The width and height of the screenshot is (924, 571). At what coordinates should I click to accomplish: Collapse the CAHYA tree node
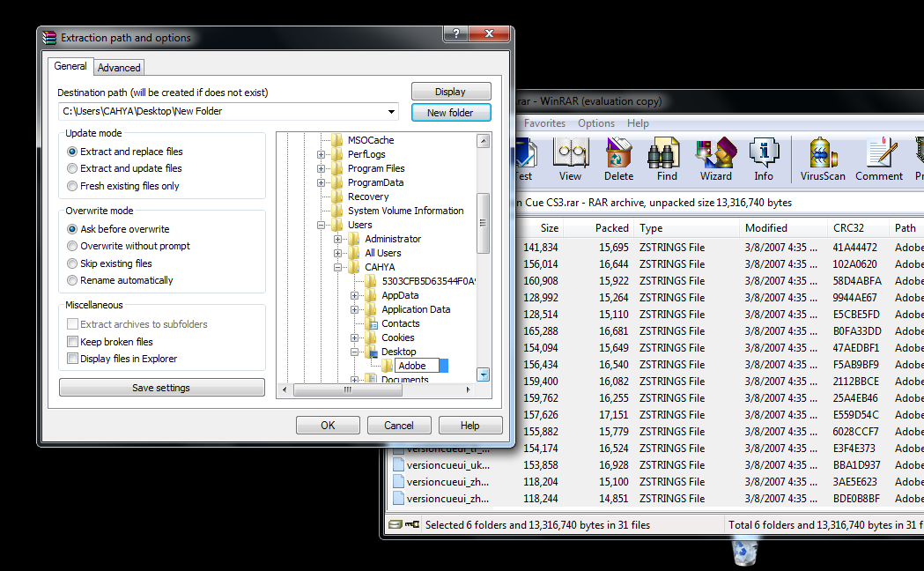[337, 268]
